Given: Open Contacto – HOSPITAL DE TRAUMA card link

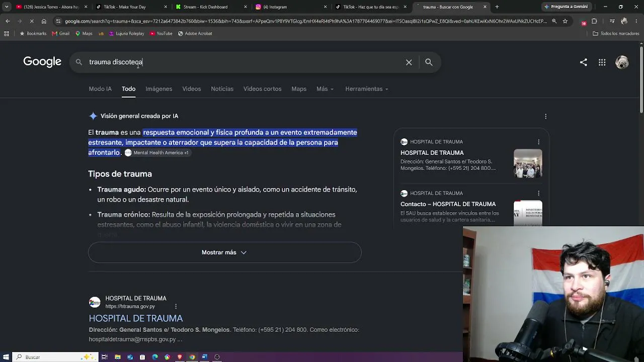Looking at the screenshot, I should pyautogui.click(x=448, y=204).
